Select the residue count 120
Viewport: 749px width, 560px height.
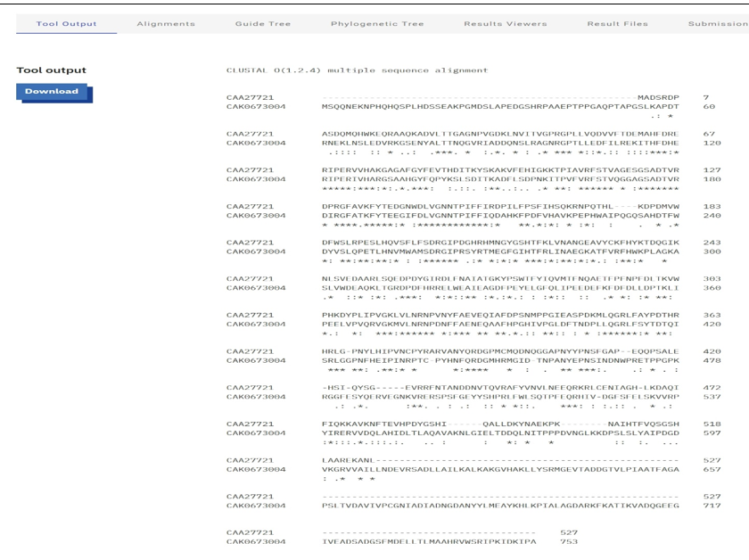(x=712, y=143)
